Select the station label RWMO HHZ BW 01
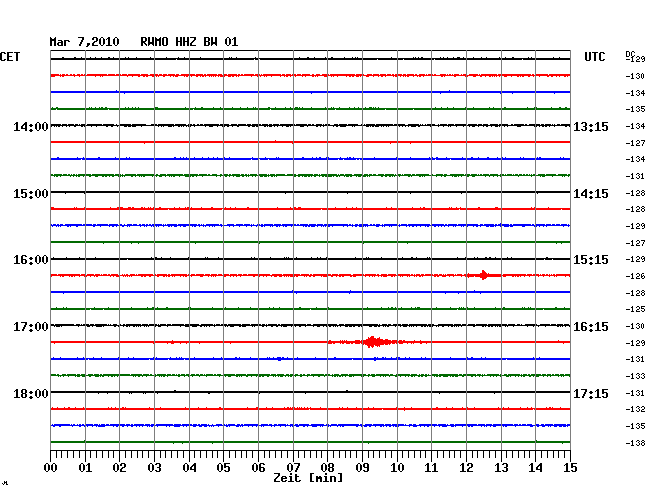Viewport: 650px width, 494px height. 189,42
